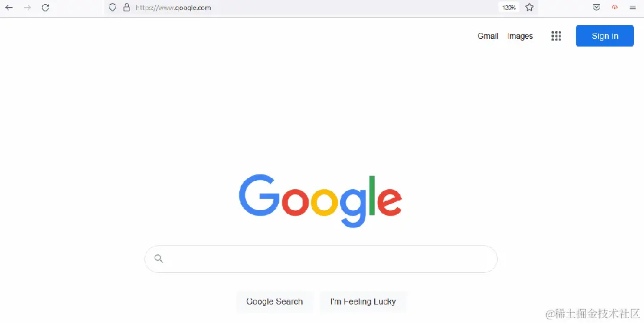Viewport: 644px width, 323px height.
Task: Show site security info via padlock
Action: 127,7
